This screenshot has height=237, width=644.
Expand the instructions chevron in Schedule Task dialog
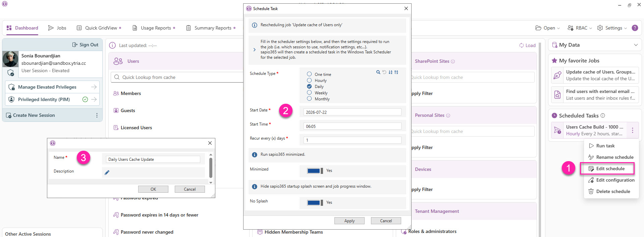(x=254, y=50)
